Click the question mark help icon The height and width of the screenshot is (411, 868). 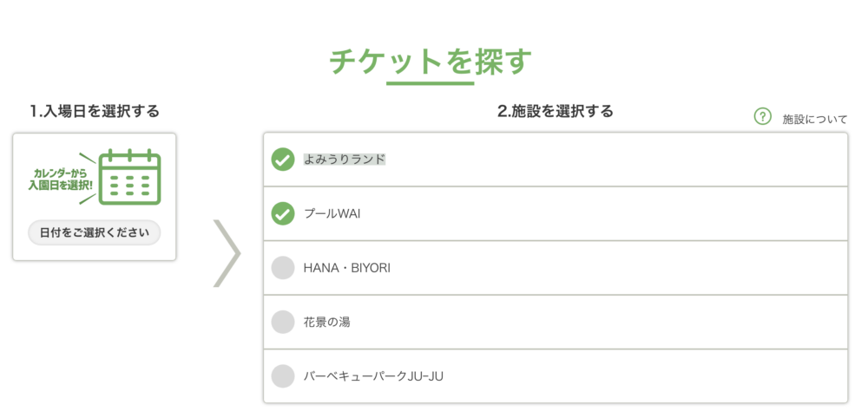click(x=763, y=117)
